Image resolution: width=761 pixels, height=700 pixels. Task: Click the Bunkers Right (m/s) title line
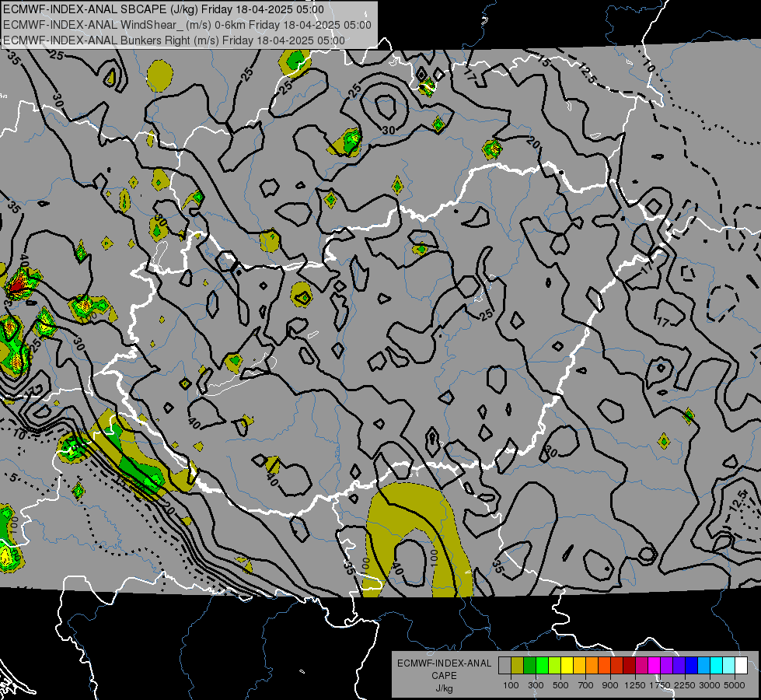click(x=174, y=40)
